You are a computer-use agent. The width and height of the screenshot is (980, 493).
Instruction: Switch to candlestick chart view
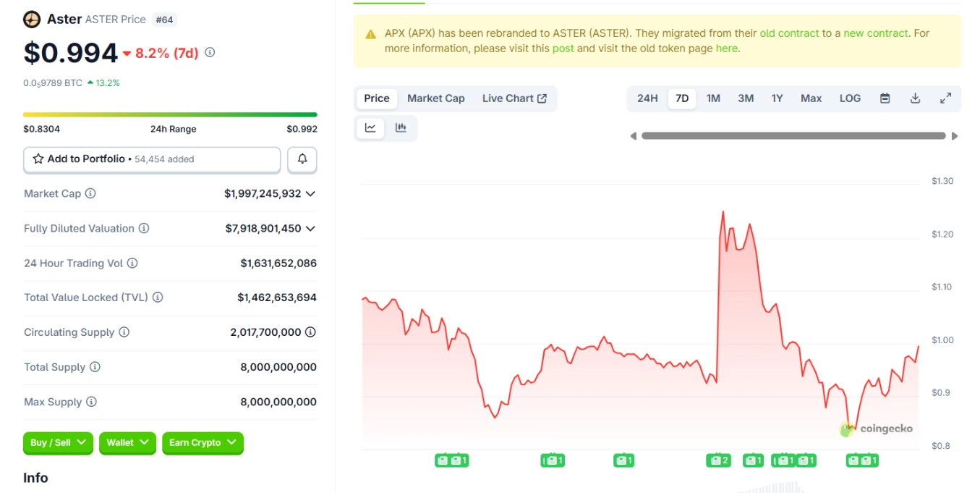click(x=401, y=128)
